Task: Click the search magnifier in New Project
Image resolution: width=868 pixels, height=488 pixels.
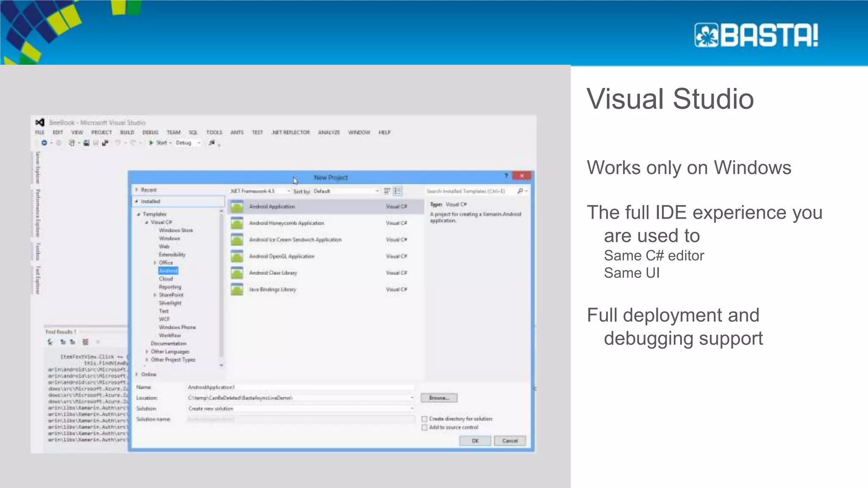Action: (520, 191)
